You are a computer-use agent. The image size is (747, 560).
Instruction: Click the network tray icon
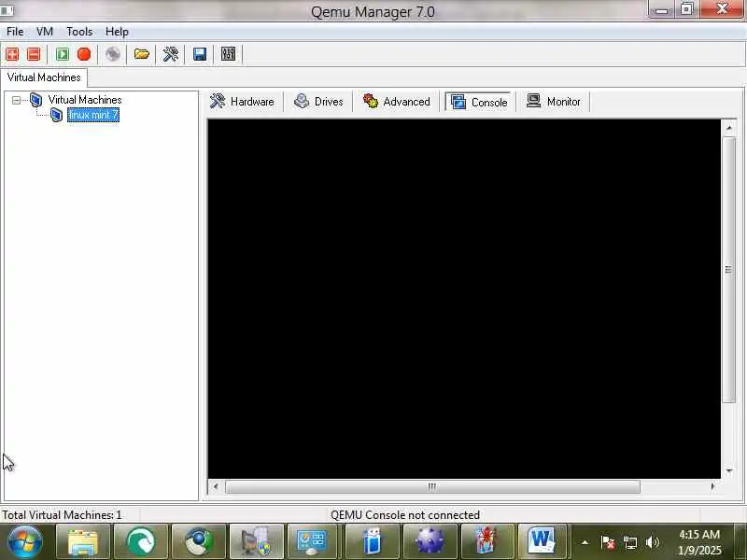click(630, 542)
